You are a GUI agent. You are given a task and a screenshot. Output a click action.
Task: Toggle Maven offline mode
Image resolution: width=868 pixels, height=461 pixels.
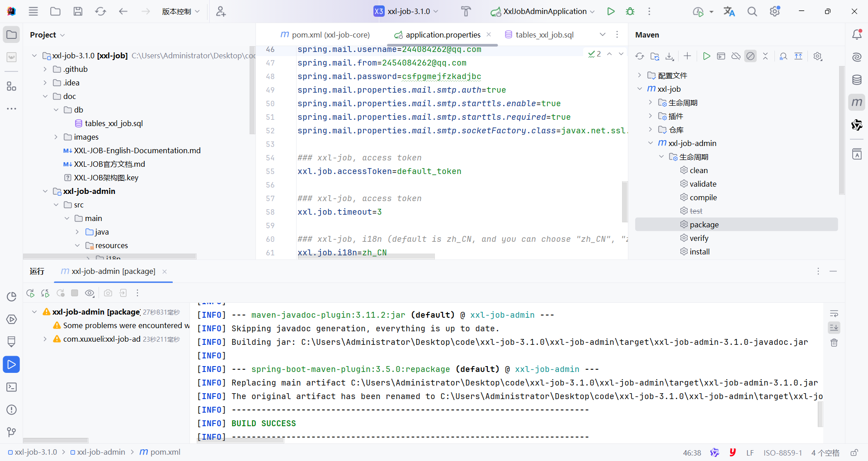click(736, 56)
